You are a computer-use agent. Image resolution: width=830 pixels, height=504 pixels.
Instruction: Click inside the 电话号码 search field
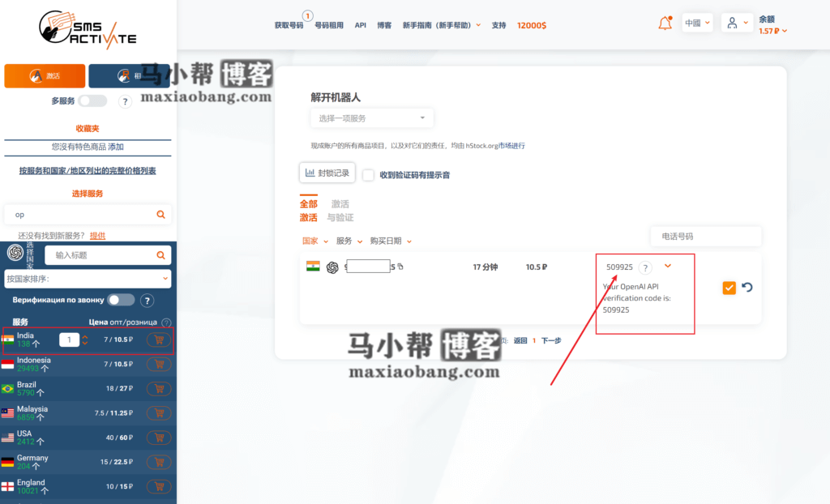coord(705,237)
